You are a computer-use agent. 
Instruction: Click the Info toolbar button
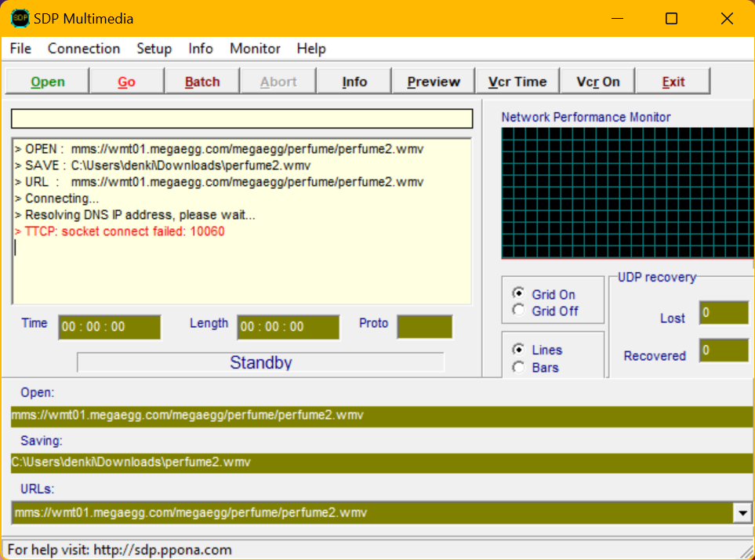pos(354,82)
